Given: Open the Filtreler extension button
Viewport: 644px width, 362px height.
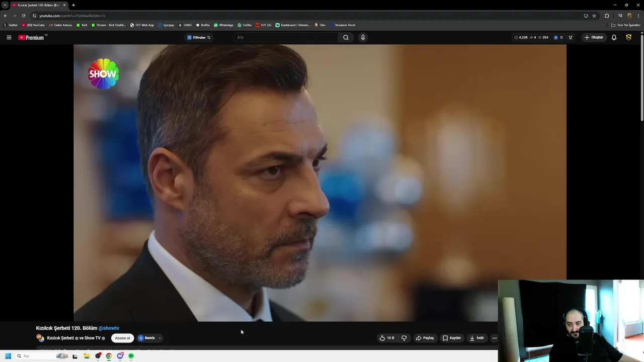Looking at the screenshot, I should tap(199, 37).
